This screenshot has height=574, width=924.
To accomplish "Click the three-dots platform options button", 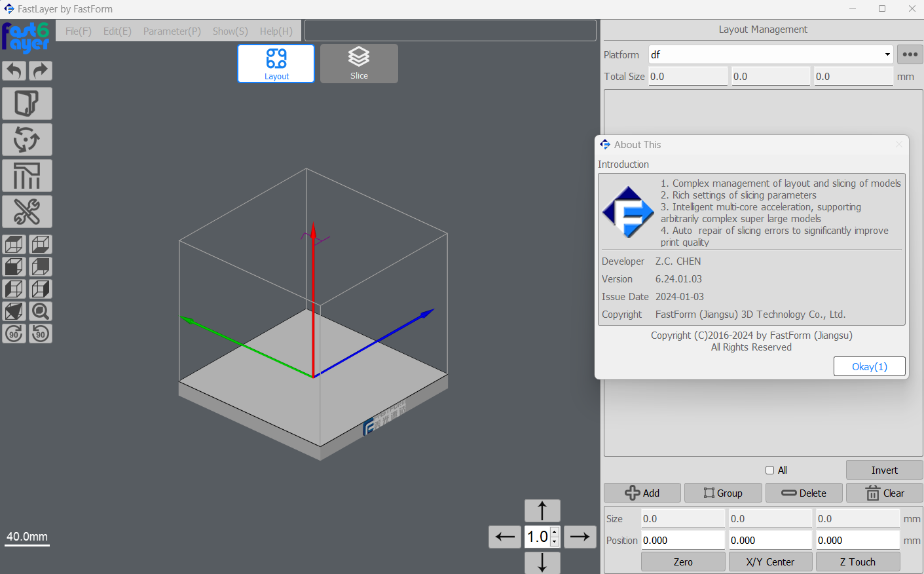I will [910, 54].
